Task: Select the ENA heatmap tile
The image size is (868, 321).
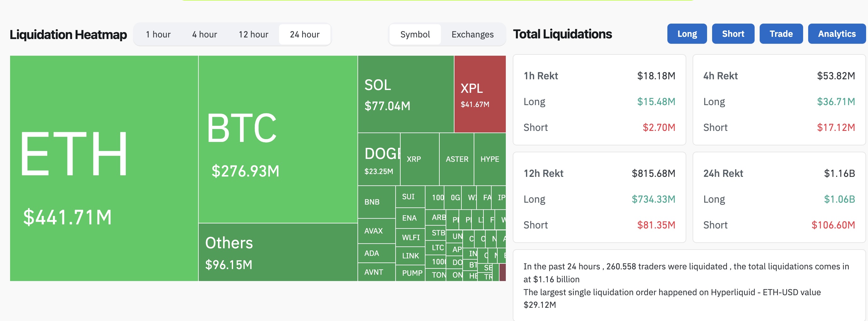Action: 410,218
